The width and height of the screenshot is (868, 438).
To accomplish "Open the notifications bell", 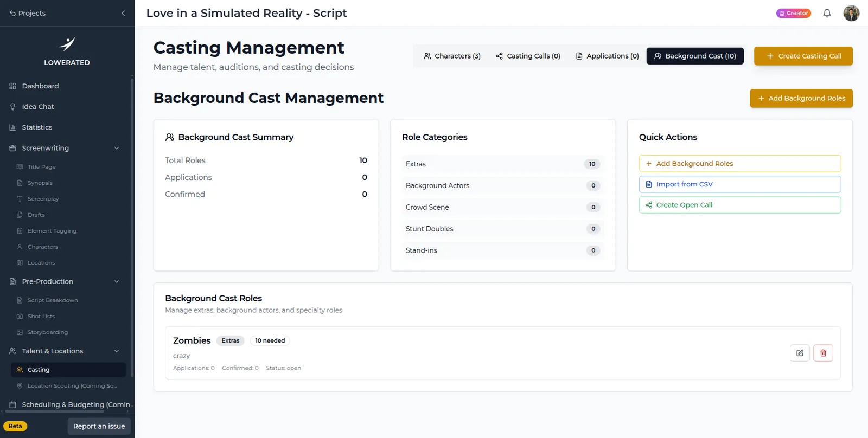I will 827,13.
